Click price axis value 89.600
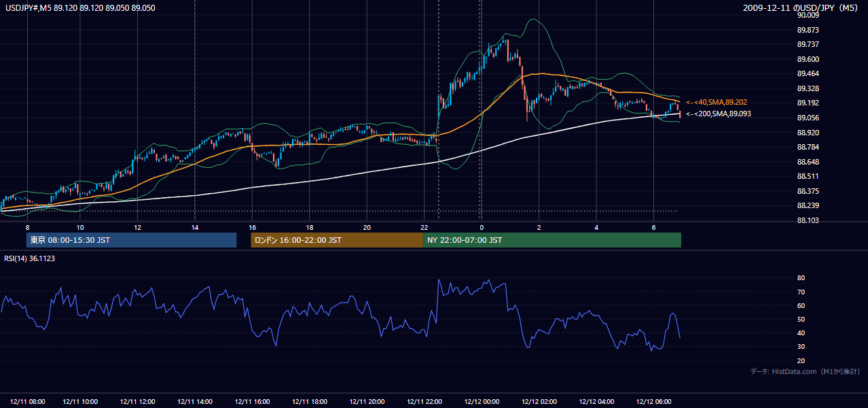868x408 pixels. click(809, 59)
